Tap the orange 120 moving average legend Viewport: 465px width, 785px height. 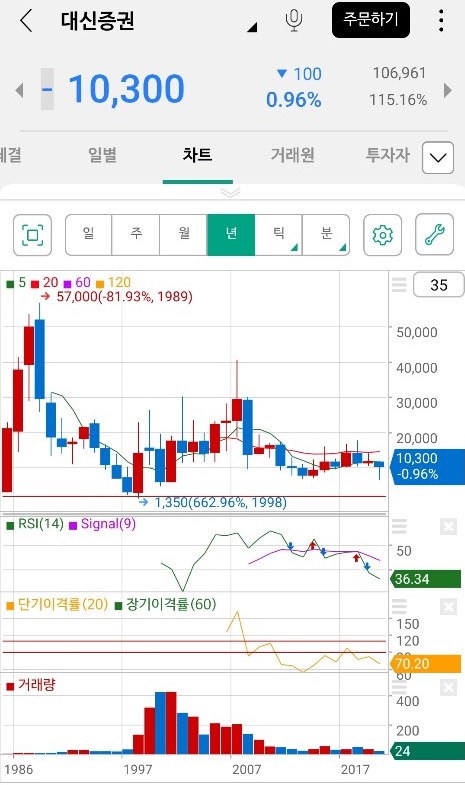113,283
